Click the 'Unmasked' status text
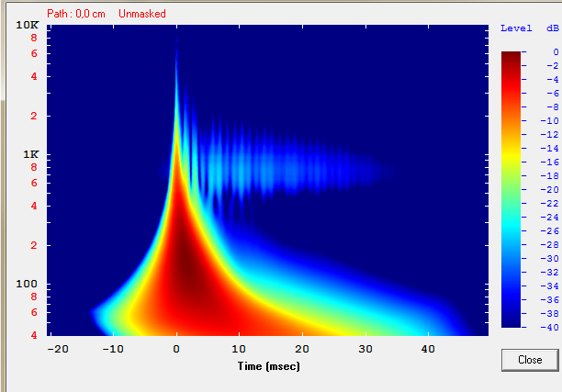This screenshot has width=562, height=392. (x=142, y=14)
